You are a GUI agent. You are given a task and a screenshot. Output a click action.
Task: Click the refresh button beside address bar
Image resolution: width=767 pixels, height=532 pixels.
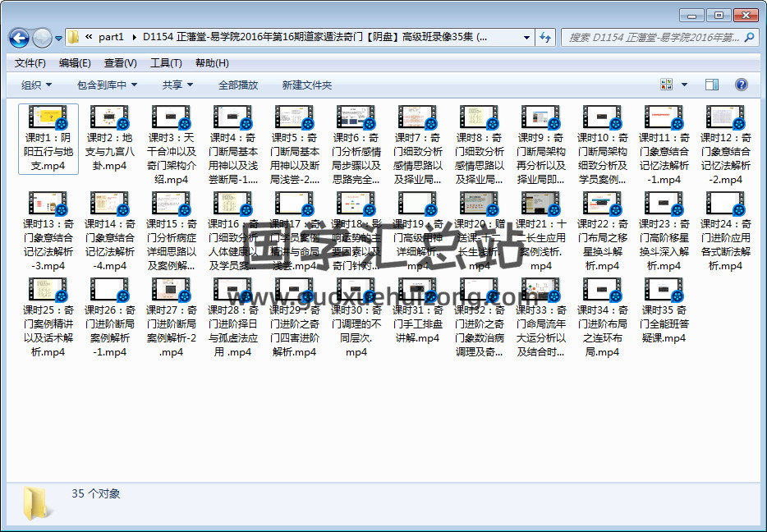point(545,37)
